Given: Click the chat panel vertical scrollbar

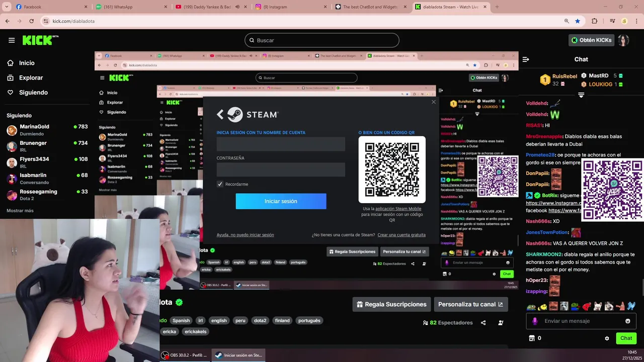Looking at the screenshot, I should (642, 287).
